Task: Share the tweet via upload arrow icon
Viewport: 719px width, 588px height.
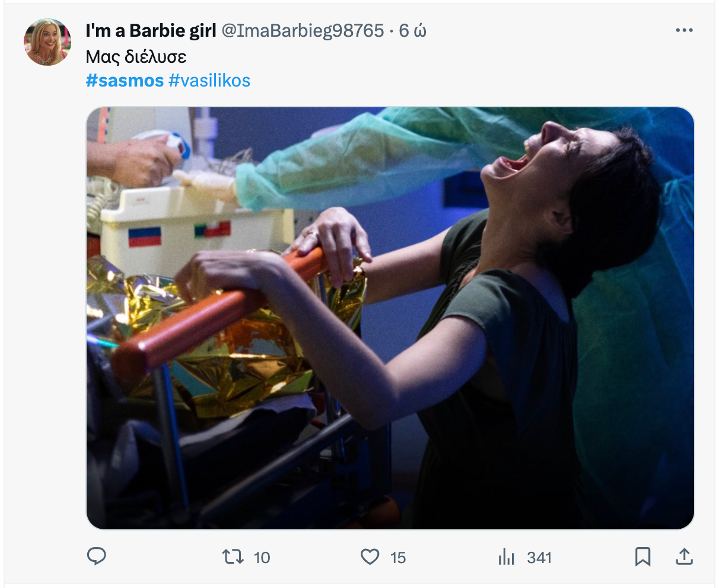Action: click(684, 557)
